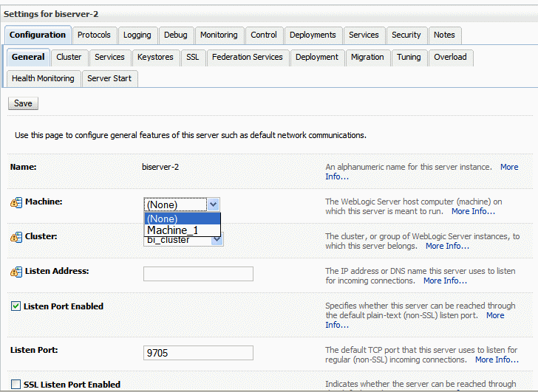Image resolution: width=538 pixels, height=392 pixels.
Task: Open More Info link for Machine
Action: [x=473, y=211]
